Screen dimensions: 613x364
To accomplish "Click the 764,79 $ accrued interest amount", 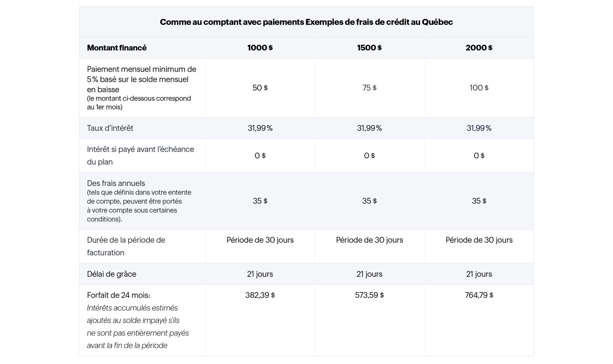I will tap(479, 295).
